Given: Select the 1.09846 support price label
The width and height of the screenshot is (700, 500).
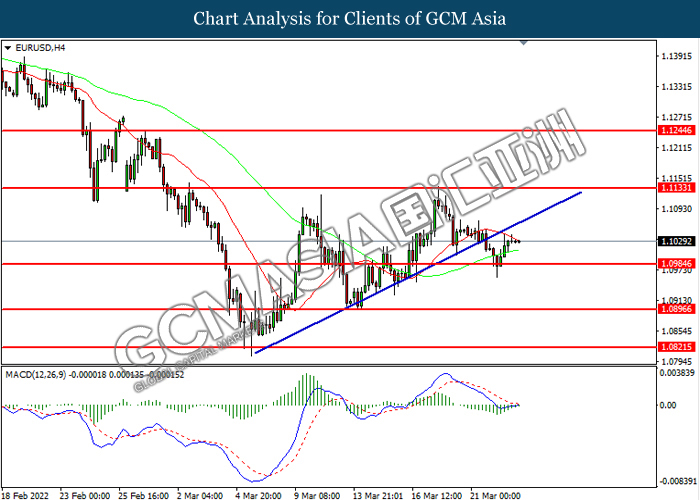Looking at the screenshot, I should [676, 263].
